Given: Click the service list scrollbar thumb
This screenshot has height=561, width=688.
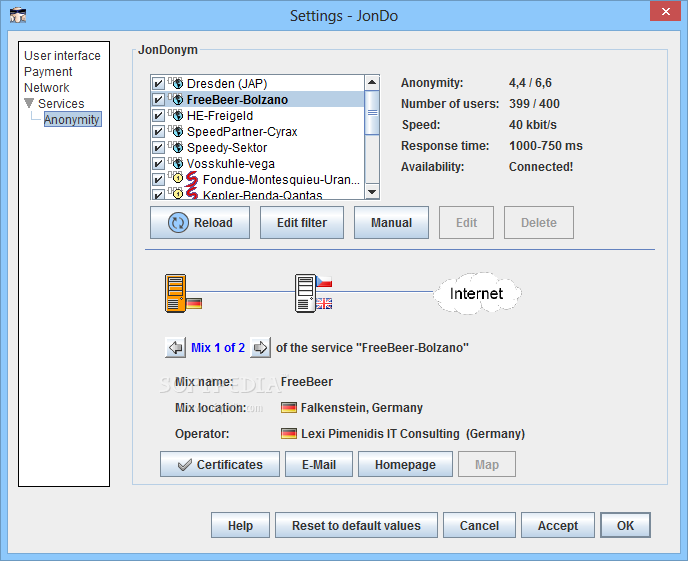Looking at the screenshot, I should click(372, 112).
